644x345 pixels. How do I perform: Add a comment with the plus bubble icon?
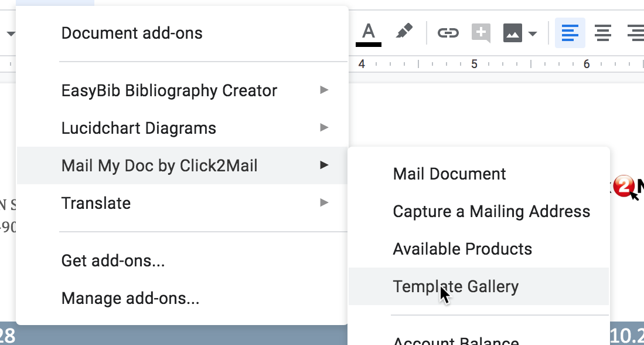[x=481, y=33]
